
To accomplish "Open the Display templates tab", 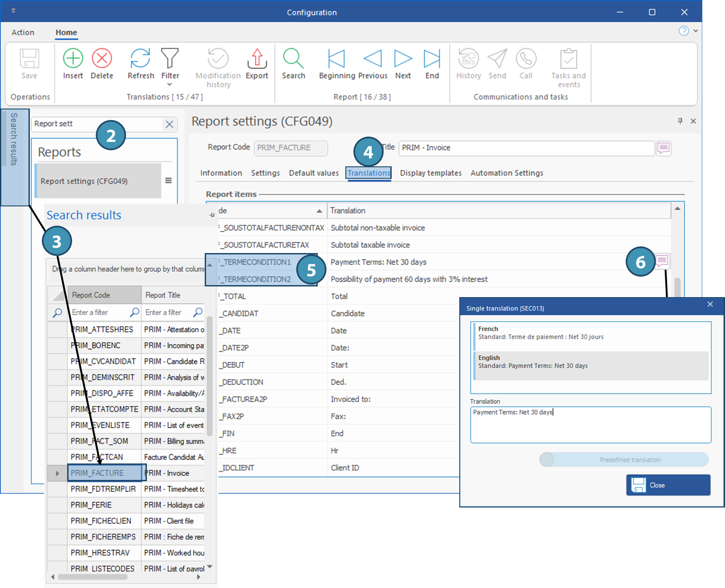I will tap(430, 173).
